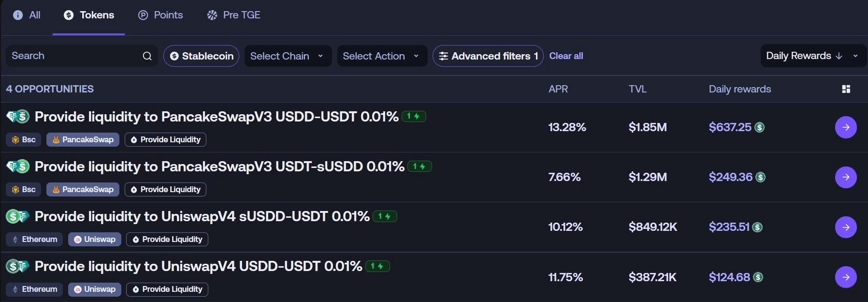Toggle the Stablecoin filter chip
Image resolution: width=868 pixels, height=302 pixels.
[x=201, y=56]
